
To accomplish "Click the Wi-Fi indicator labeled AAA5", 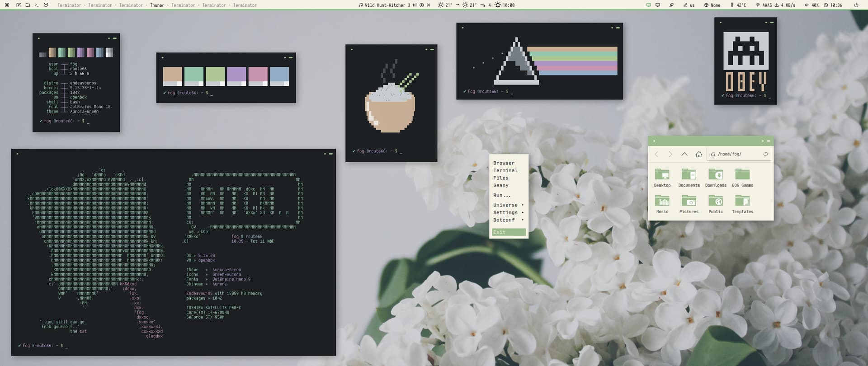I will click(x=764, y=5).
